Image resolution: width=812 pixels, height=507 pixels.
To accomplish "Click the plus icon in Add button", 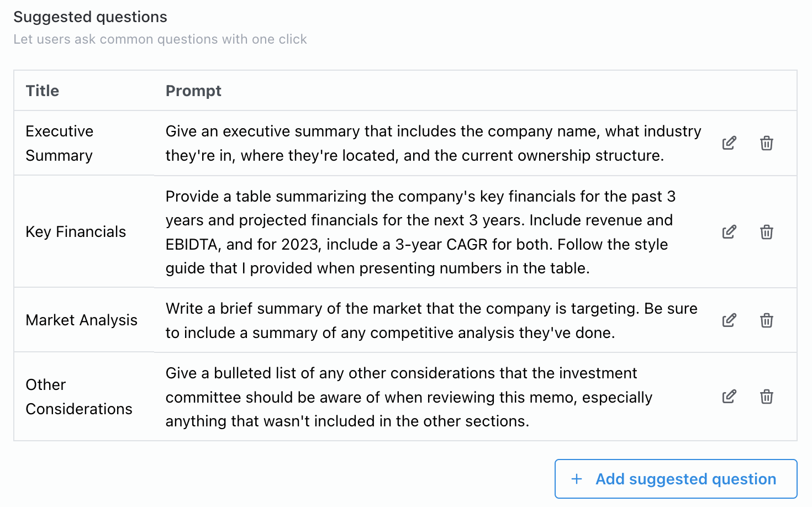I will pos(577,479).
